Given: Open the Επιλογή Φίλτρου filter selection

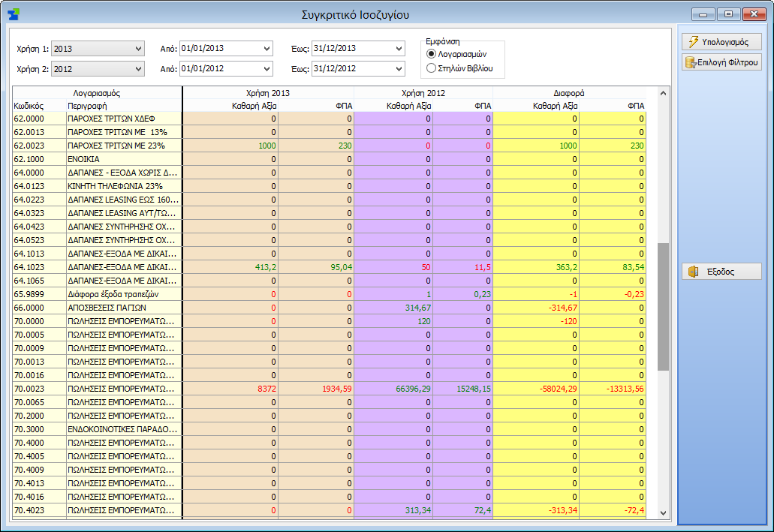Looking at the screenshot, I should coord(721,63).
